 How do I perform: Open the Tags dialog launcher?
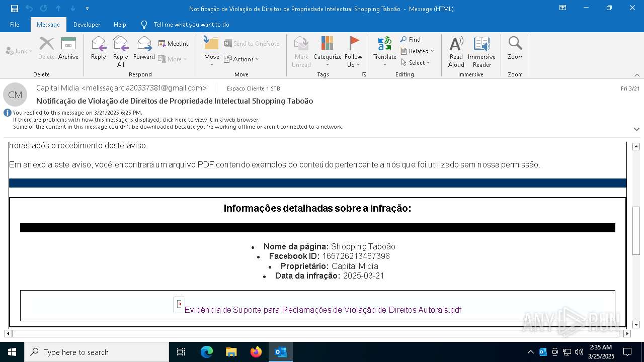click(x=364, y=74)
